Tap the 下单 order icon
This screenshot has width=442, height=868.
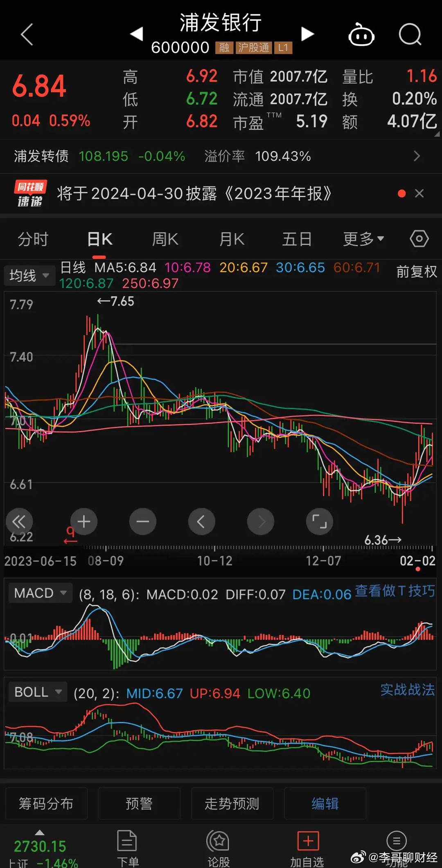127,841
